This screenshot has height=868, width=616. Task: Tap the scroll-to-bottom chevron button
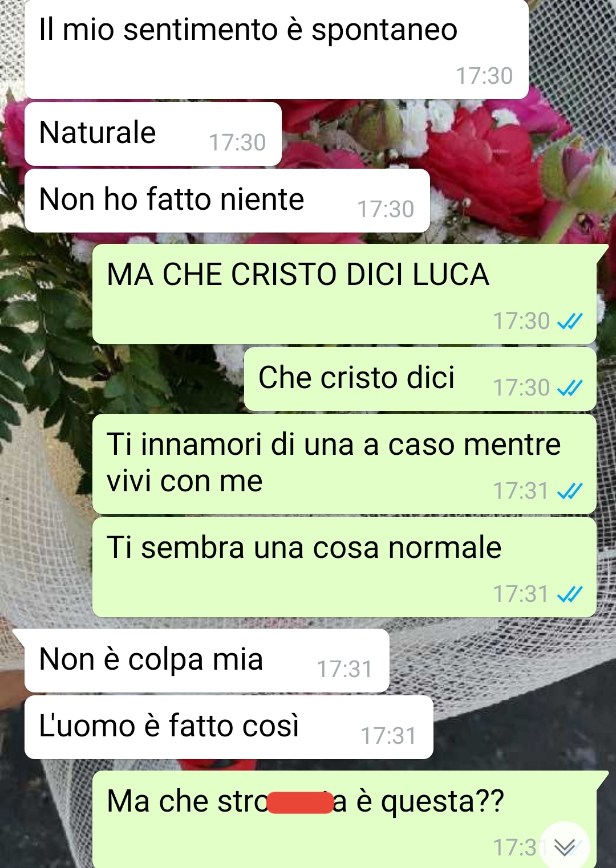pyautogui.click(x=565, y=847)
